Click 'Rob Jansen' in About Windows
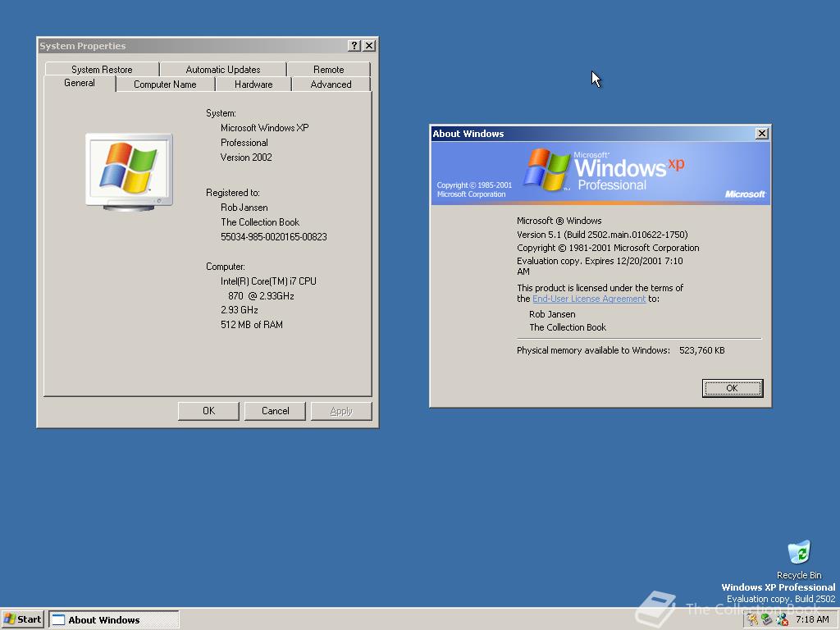The height and width of the screenshot is (630, 840). pos(552,314)
